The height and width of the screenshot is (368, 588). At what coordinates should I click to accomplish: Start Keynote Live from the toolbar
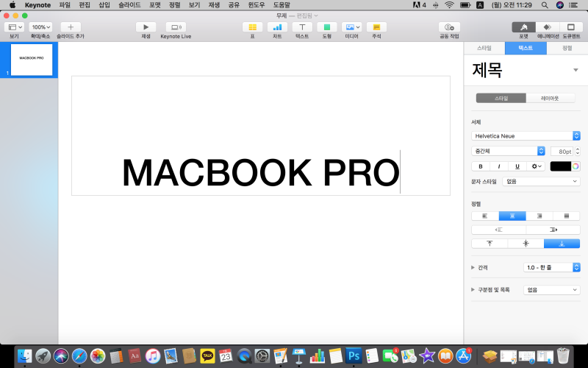coord(176,27)
